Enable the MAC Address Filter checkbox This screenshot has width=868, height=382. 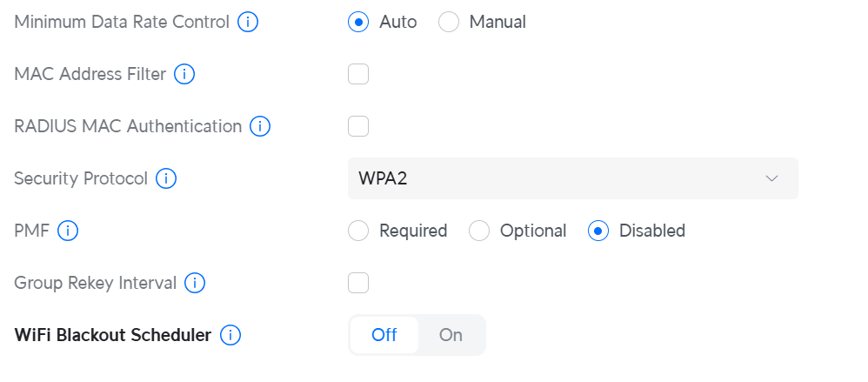(x=358, y=74)
